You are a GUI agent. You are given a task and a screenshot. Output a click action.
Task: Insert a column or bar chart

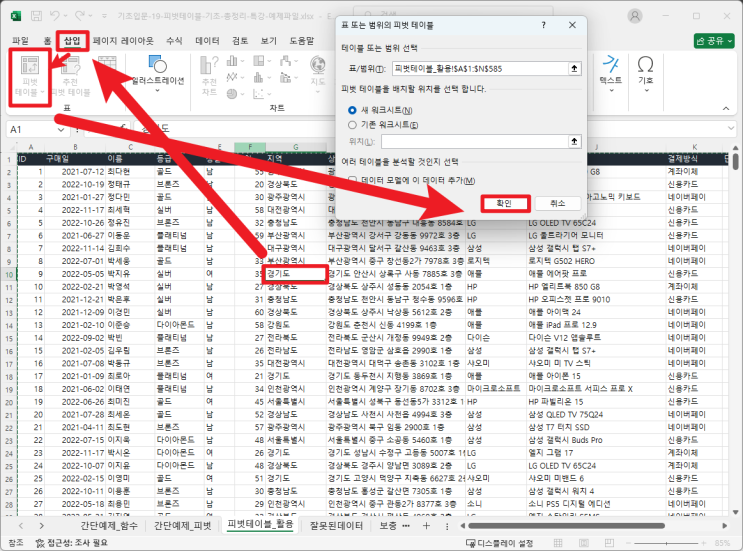pyautogui.click(x=232, y=61)
